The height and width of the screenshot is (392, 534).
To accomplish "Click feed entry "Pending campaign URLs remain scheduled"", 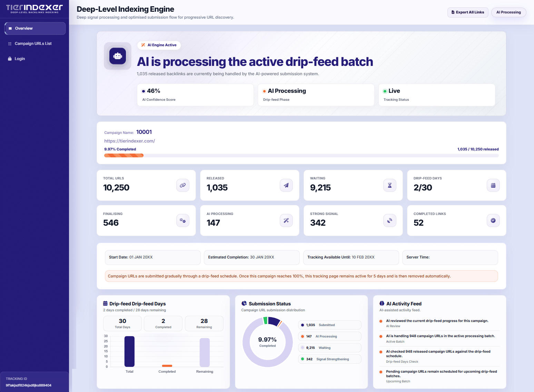I will point(439,376).
